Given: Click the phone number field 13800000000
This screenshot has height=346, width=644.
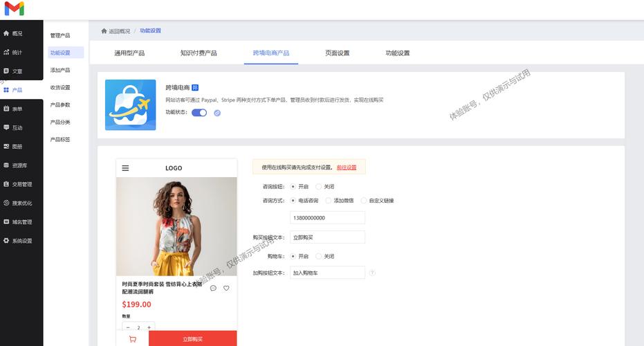Looking at the screenshot, I should click(327, 218).
